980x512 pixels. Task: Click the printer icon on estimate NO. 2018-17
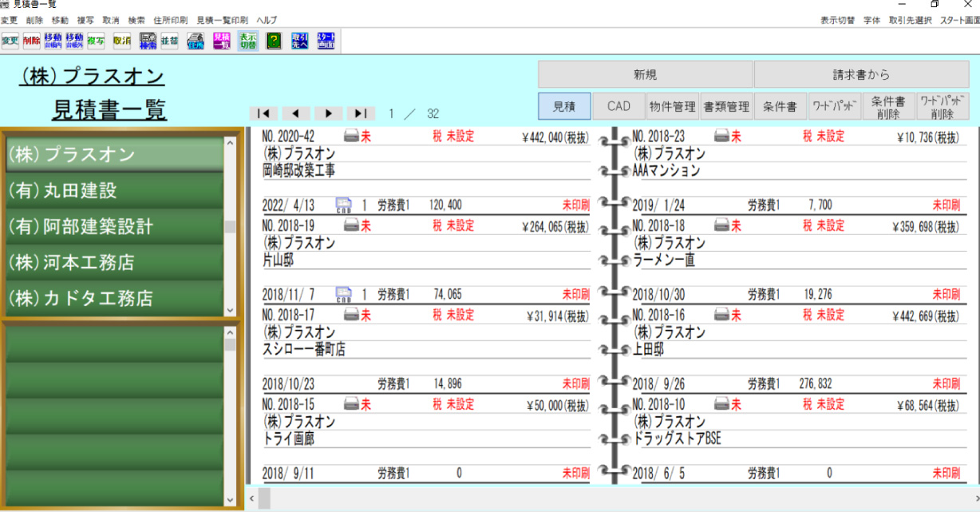point(352,316)
